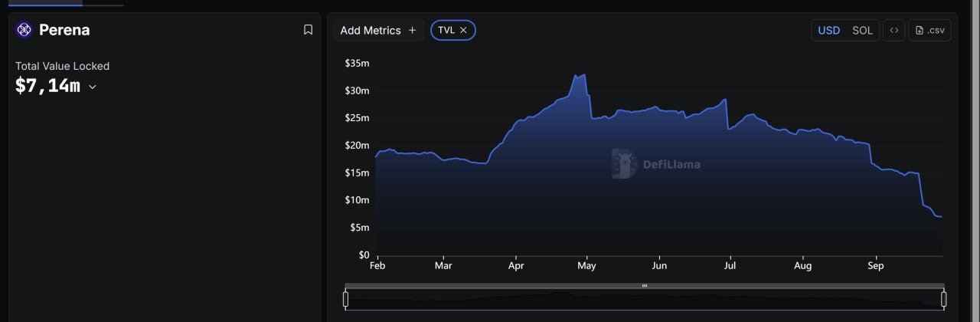Click the Perena protocol name
This screenshot has width=980, height=322.
[x=64, y=30]
